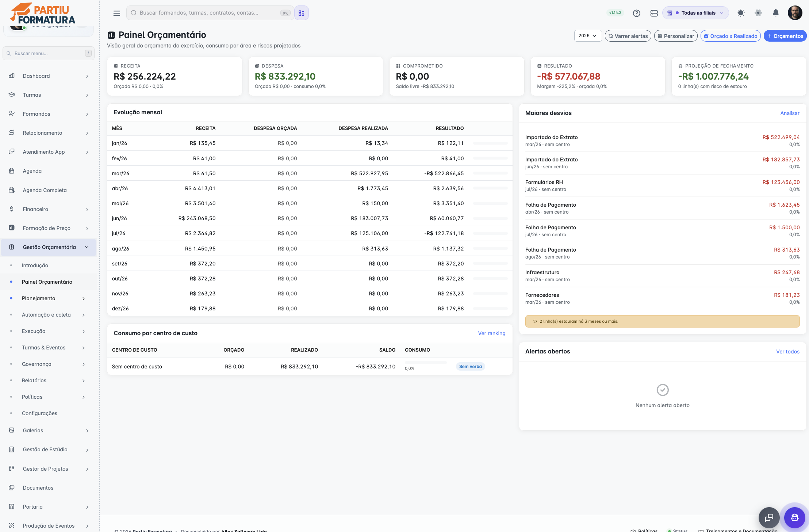809x532 pixels.
Task: Click the + Orçamentos button
Action: point(785,36)
